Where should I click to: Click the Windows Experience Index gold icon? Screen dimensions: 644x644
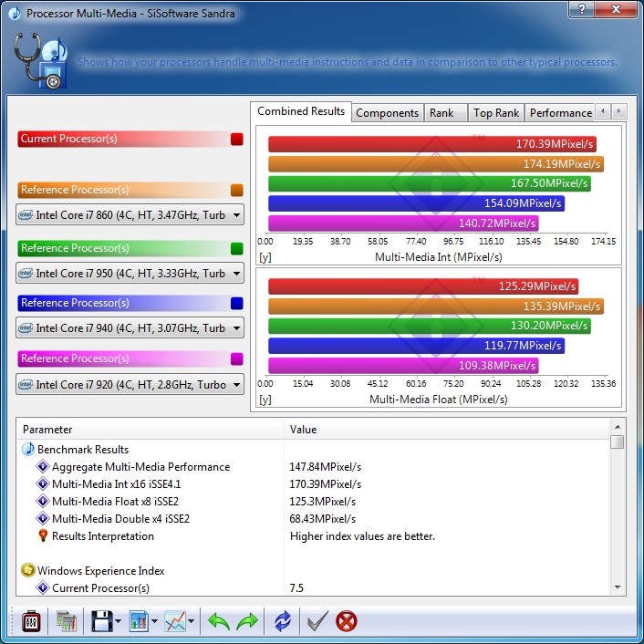(28, 570)
